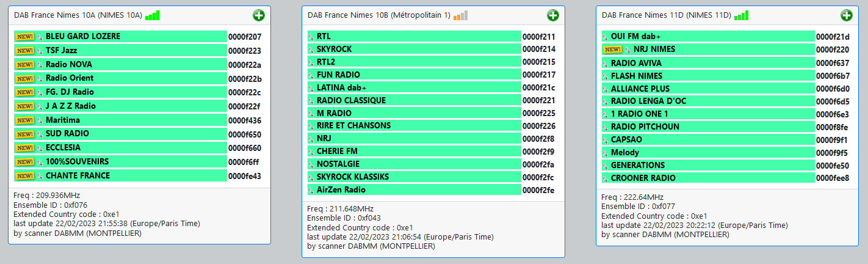The height and width of the screenshot is (264, 868).
Task: Click the DAB France Nimes 10A panel title
Action: point(78,15)
